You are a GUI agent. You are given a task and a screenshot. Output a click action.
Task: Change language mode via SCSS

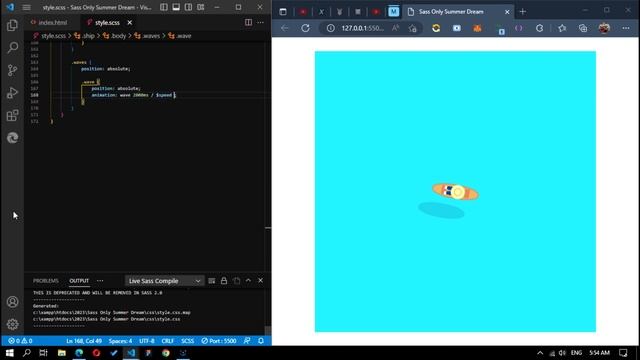pyautogui.click(x=188, y=341)
